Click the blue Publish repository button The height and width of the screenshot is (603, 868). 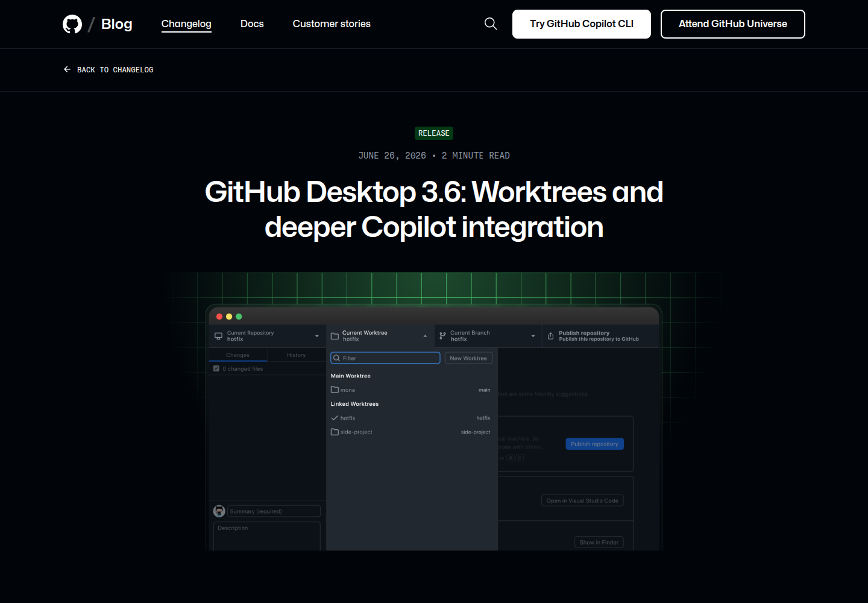pos(594,444)
